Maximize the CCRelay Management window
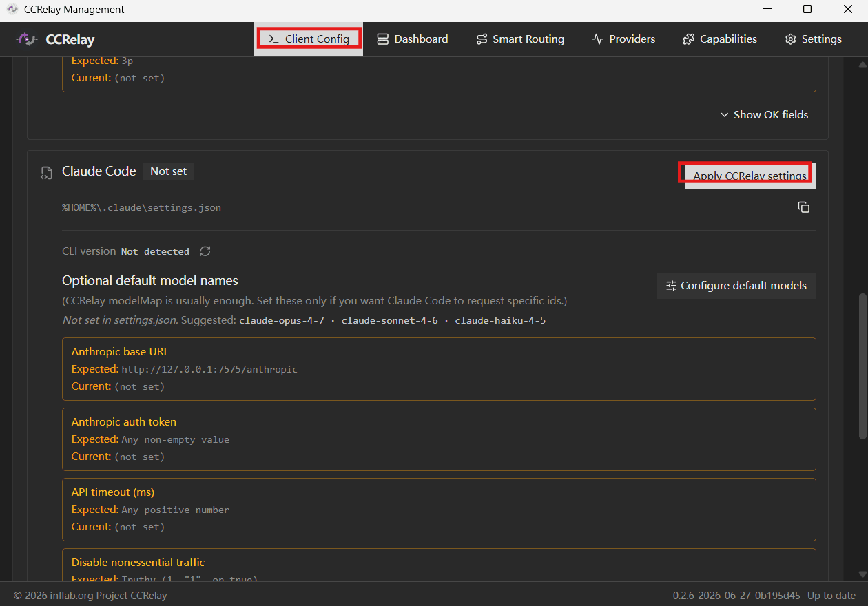 pyautogui.click(x=807, y=10)
